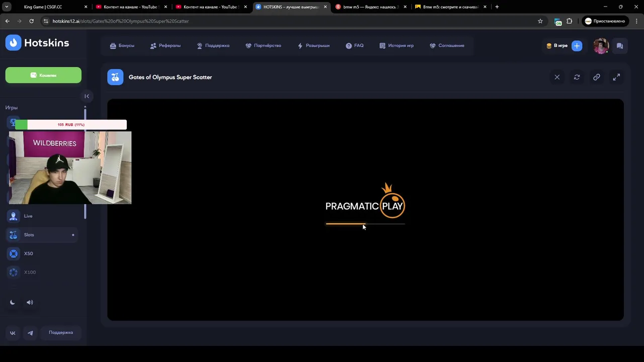The width and height of the screenshot is (644, 362).
Task: Click the address bar URL
Action: coord(121,21)
